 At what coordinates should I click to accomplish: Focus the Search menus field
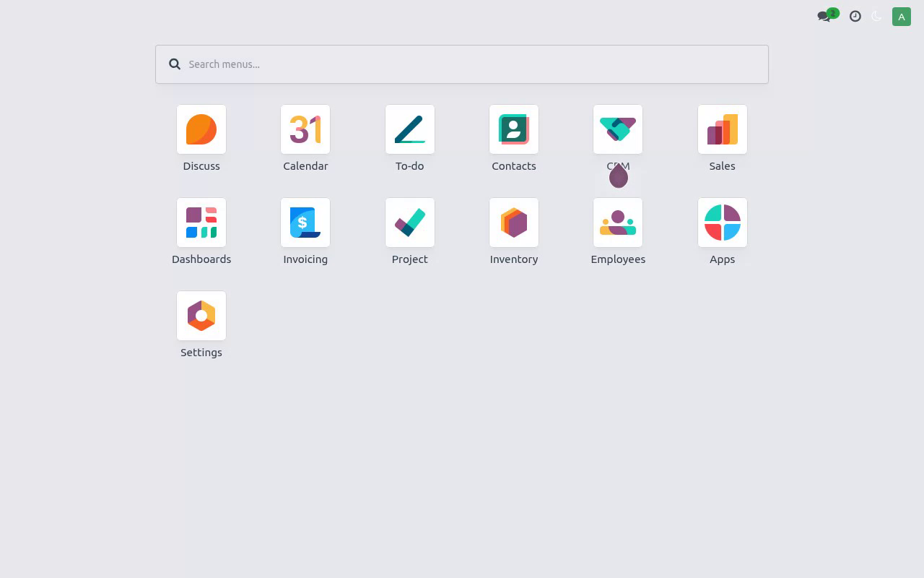click(x=462, y=64)
